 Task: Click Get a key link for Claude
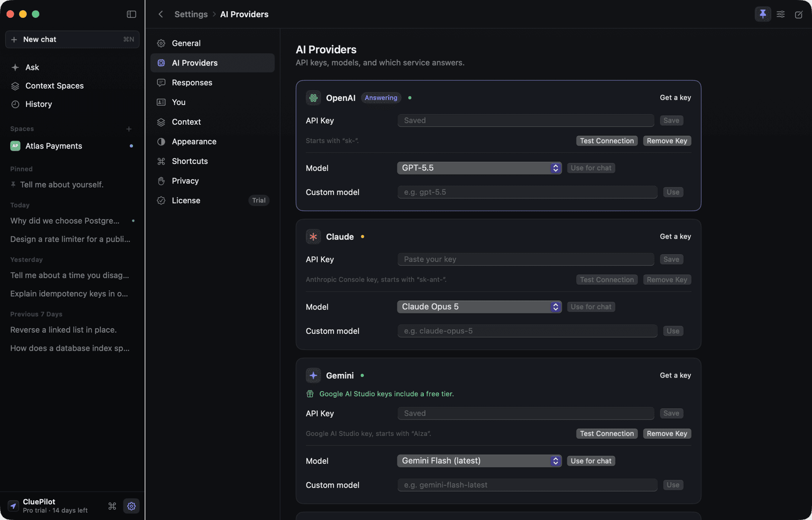[675, 236]
